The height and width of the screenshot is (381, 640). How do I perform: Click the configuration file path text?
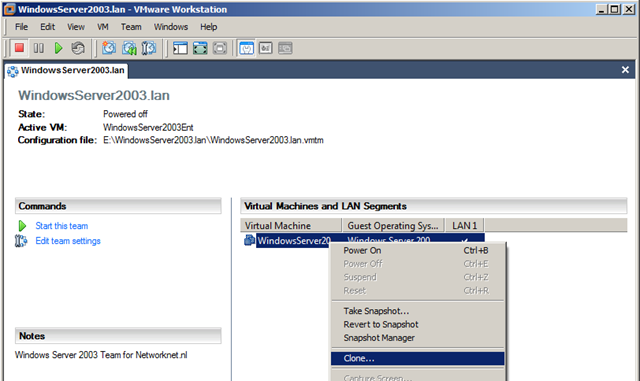pyautogui.click(x=213, y=140)
